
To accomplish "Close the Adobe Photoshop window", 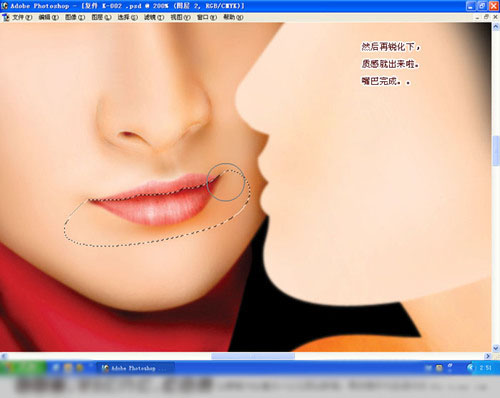I will 494,6.
